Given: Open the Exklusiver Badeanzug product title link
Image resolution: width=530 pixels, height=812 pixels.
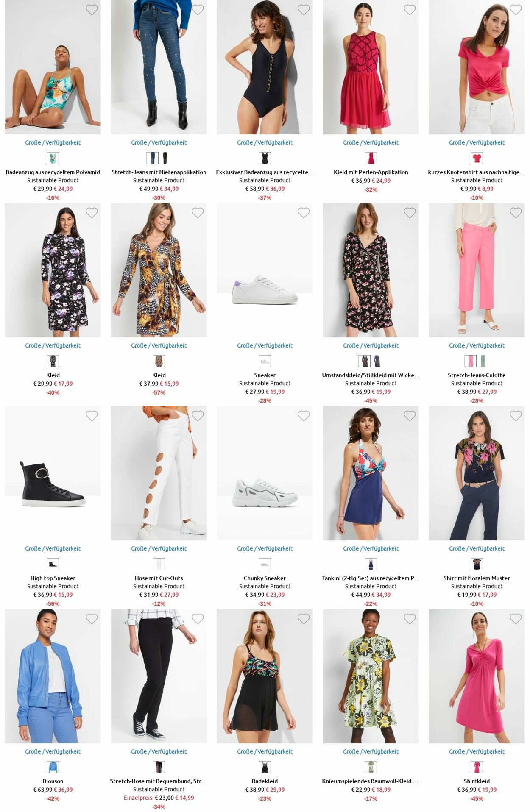Looking at the screenshot, I should click(x=265, y=172).
